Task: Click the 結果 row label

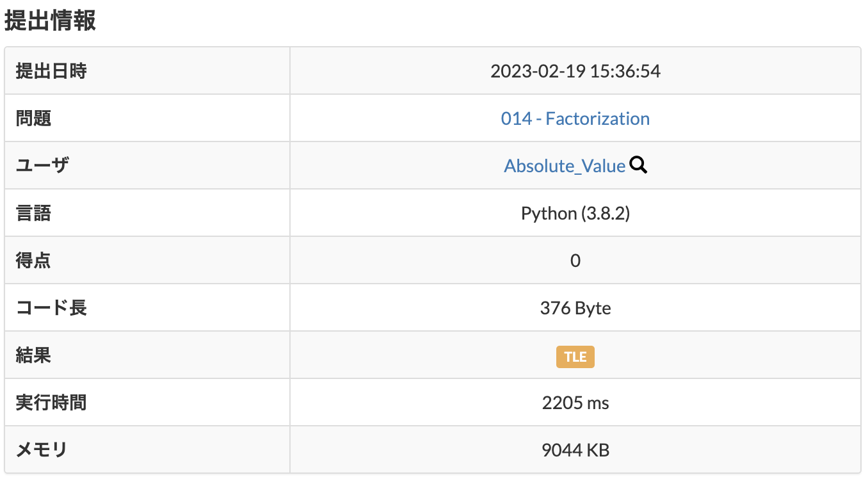Action: click(33, 355)
